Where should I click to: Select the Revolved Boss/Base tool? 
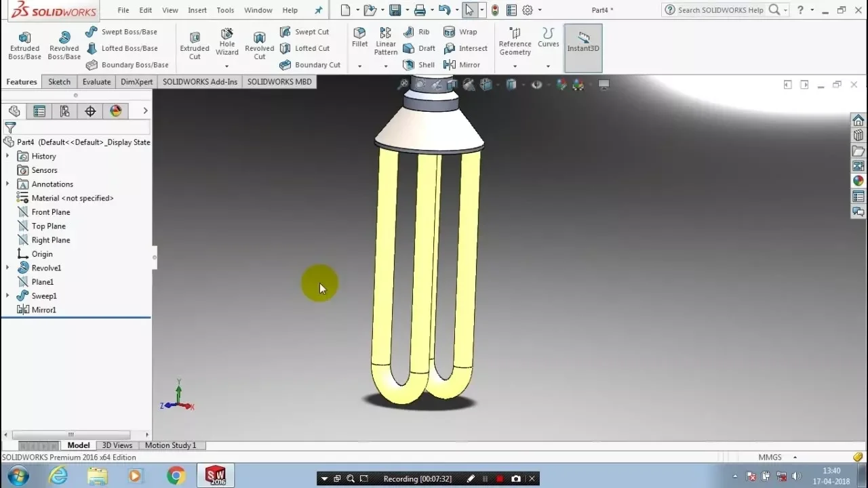coord(64,46)
